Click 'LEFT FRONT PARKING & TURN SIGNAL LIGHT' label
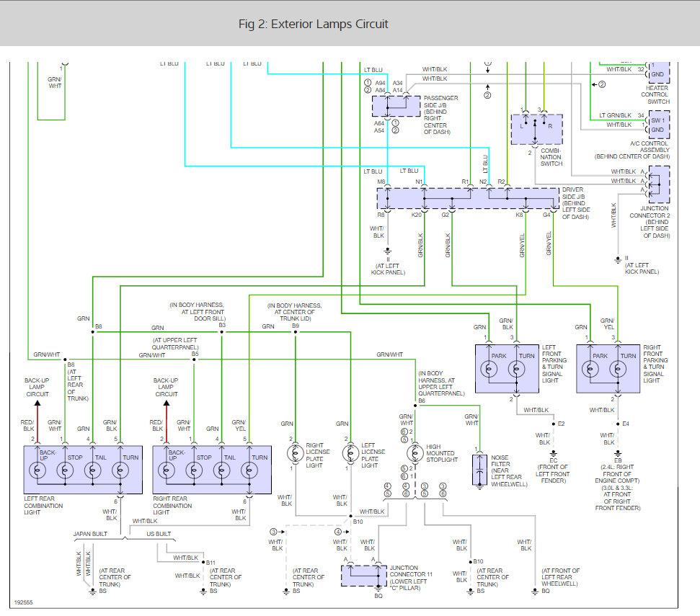This screenshot has height=616, width=700. [554, 364]
